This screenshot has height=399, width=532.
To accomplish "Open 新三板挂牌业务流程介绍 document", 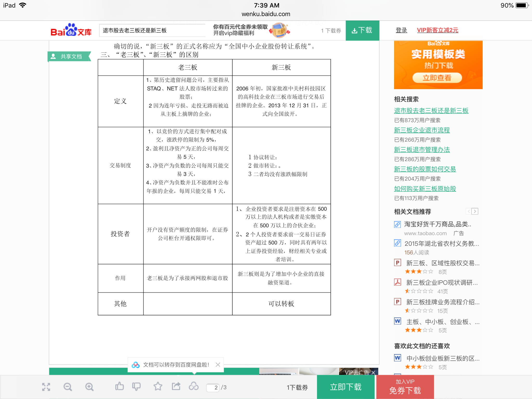I will click(x=443, y=302).
